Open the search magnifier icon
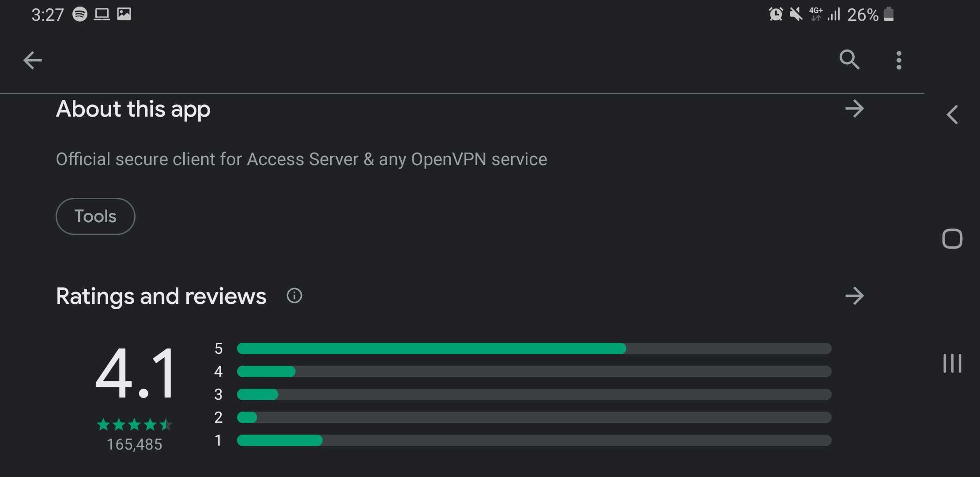The height and width of the screenshot is (477, 980). point(849,60)
